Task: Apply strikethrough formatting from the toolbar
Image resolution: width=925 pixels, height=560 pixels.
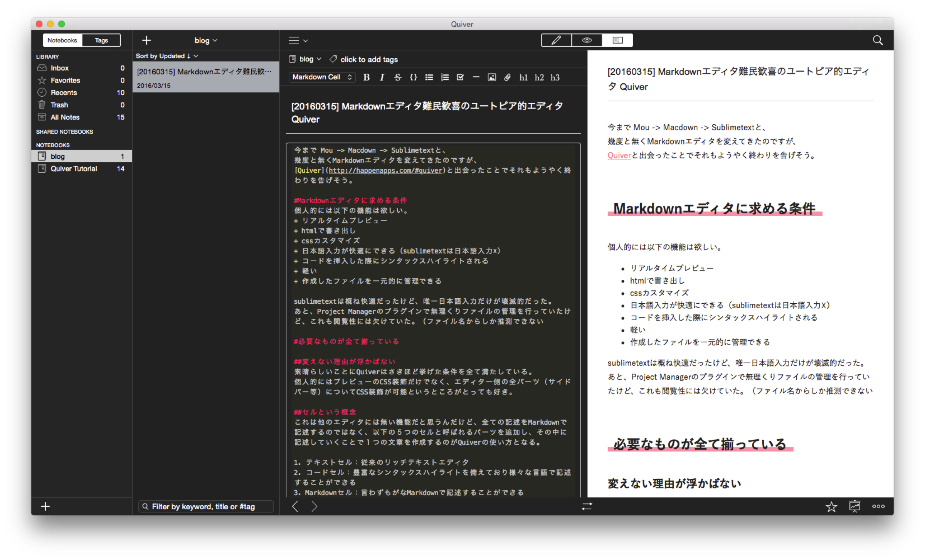Action: [397, 77]
